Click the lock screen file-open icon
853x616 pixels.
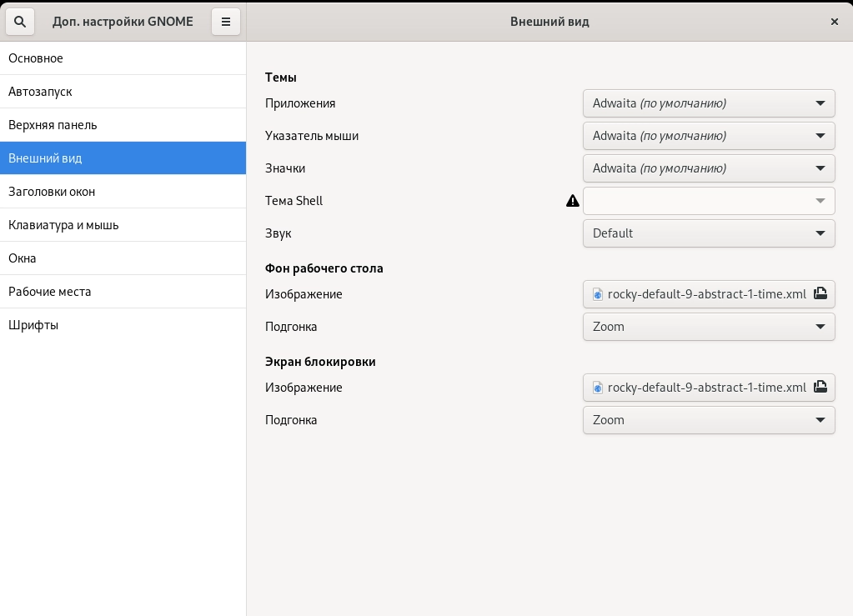click(820, 387)
